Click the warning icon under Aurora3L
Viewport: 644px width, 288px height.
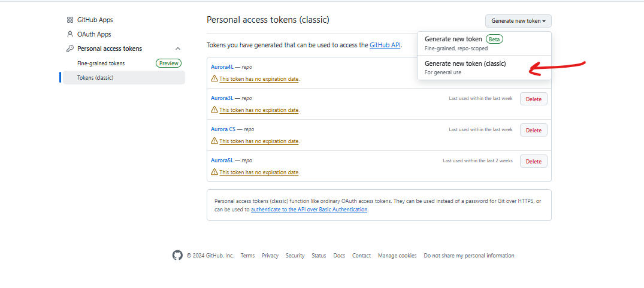click(214, 110)
